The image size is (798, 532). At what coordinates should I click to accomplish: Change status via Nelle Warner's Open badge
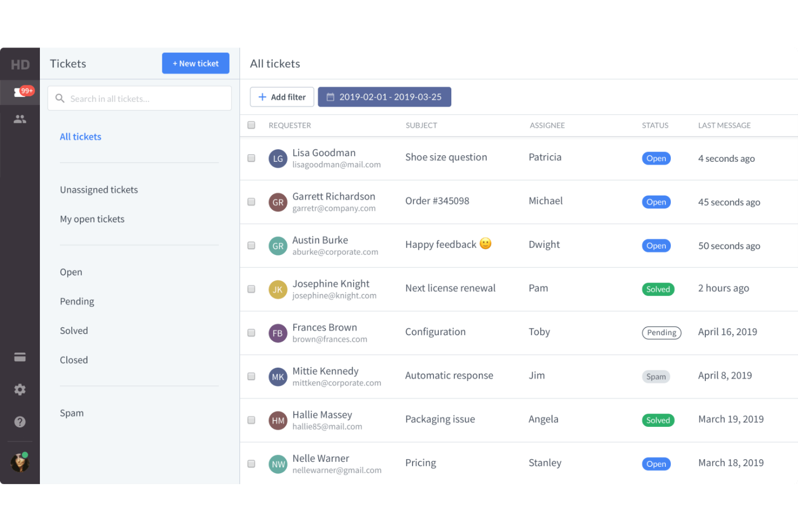(x=656, y=464)
